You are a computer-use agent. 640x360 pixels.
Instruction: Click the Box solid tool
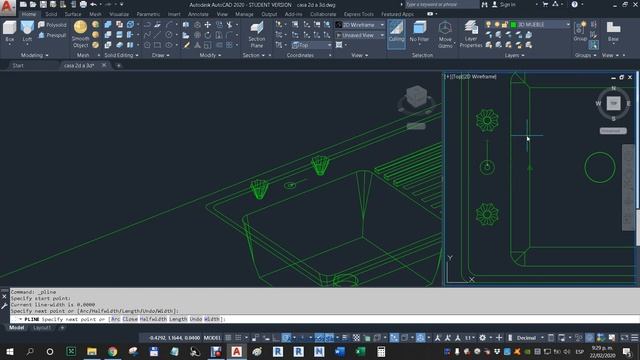click(x=9, y=31)
